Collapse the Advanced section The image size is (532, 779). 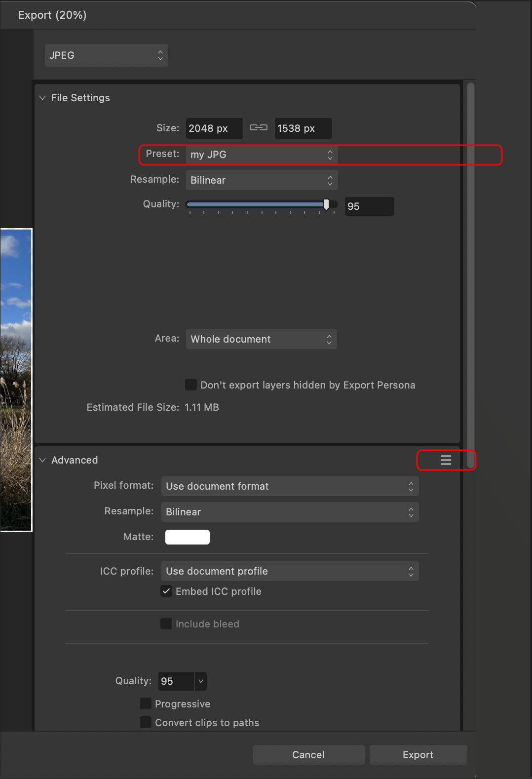tap(42, 460)
